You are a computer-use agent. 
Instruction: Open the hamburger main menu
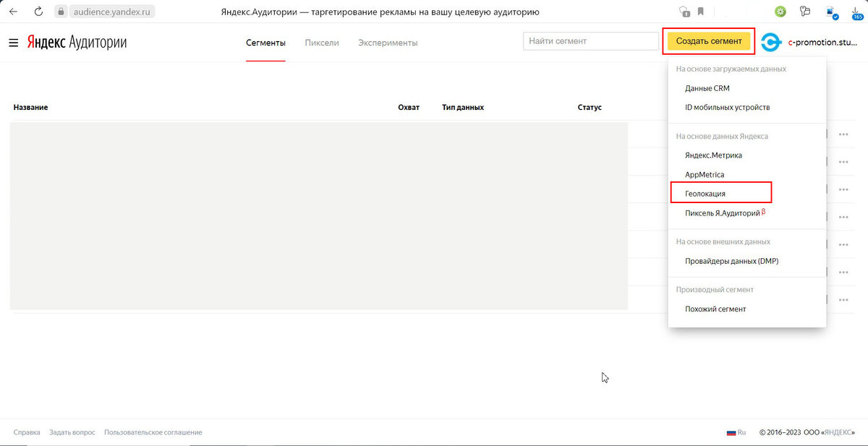click(13, 43)
